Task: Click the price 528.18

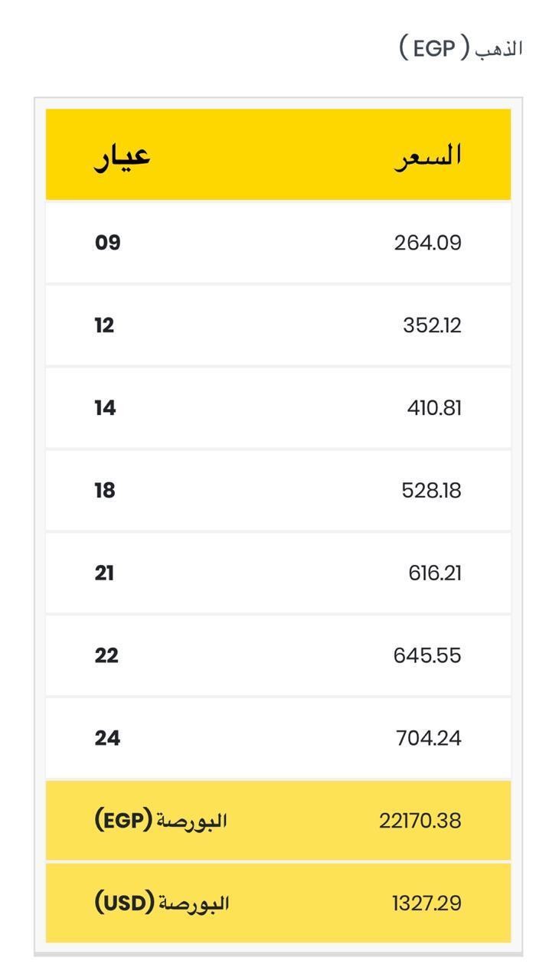Action: pyautogui.click(x=431, y=490)
